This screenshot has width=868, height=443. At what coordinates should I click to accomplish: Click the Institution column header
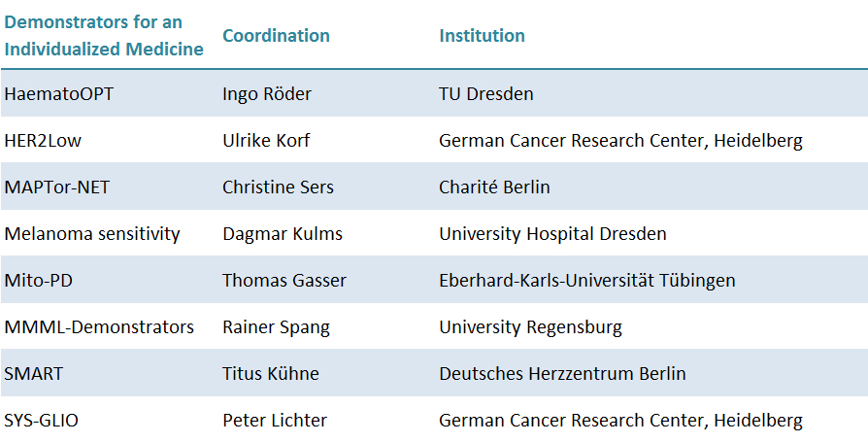tap(482, 35)
